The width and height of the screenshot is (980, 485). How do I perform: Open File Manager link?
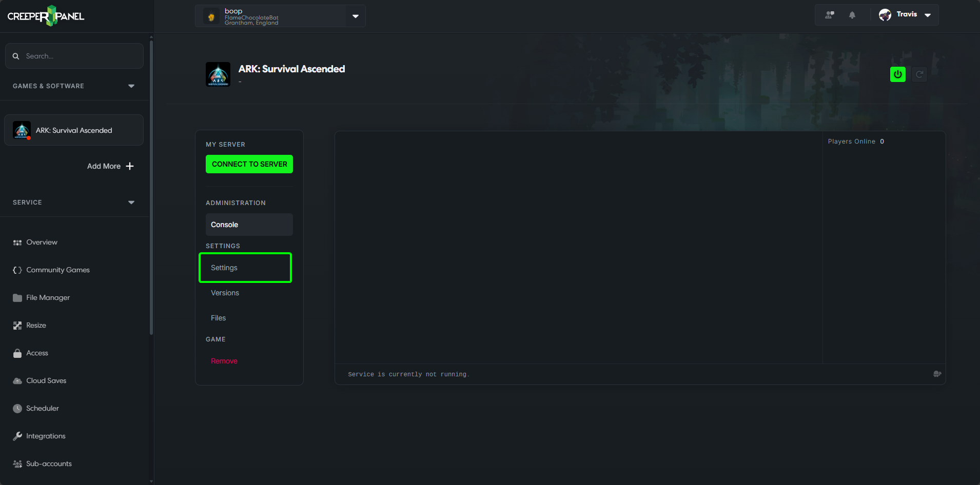48,298
